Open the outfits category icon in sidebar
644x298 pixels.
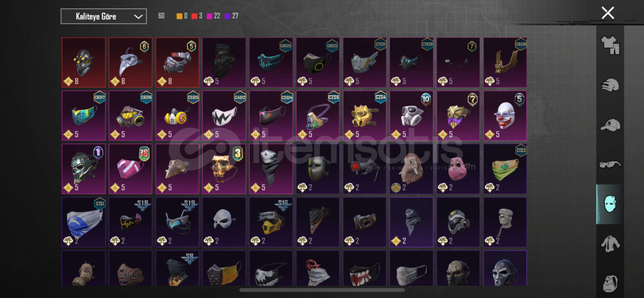[x=610, y=46]
